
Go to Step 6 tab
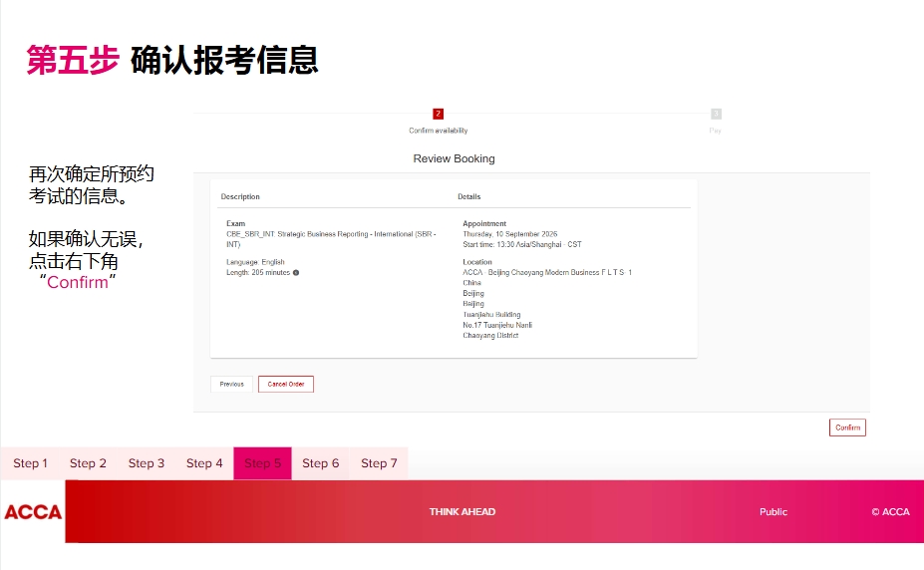(321, 463)
